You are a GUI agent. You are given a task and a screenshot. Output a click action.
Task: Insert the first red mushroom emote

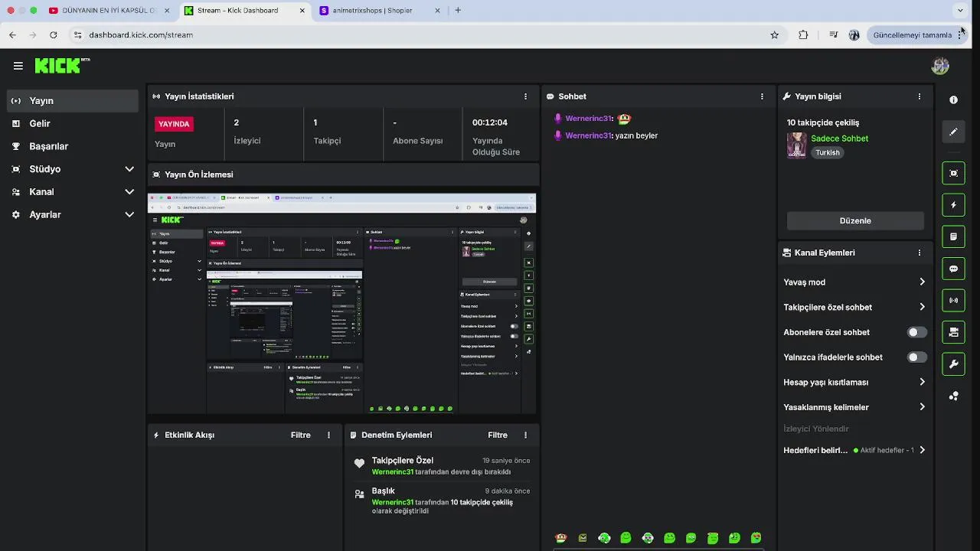pos(561,538)
